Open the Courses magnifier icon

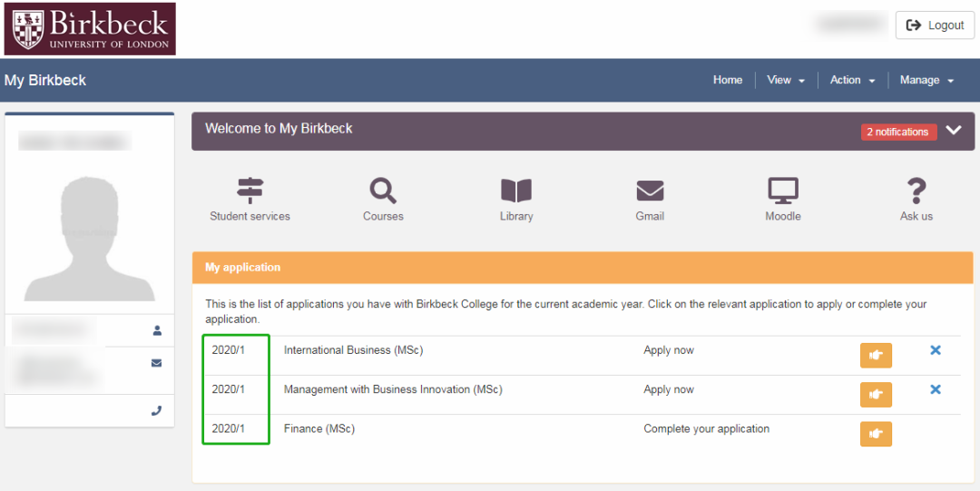(x=383, y=191)
